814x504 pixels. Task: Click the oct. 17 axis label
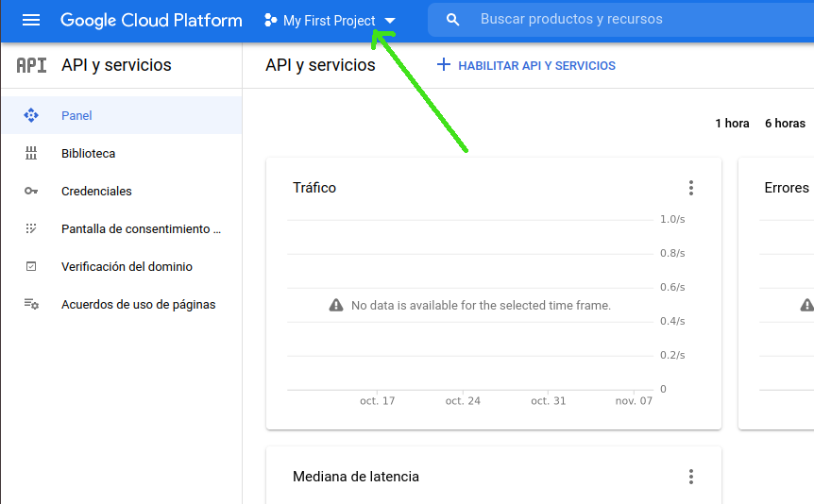pos(378,401)
